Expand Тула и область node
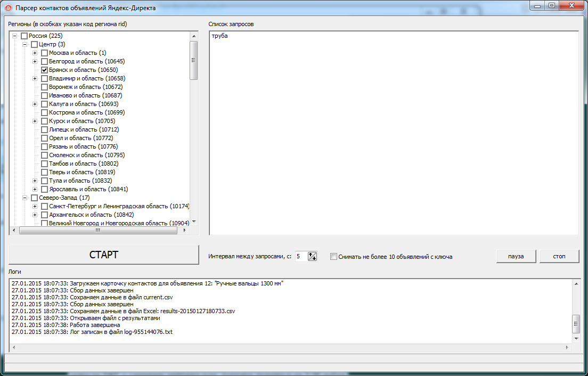The width and height of the screenshot is (588, 376). (35, 181)
